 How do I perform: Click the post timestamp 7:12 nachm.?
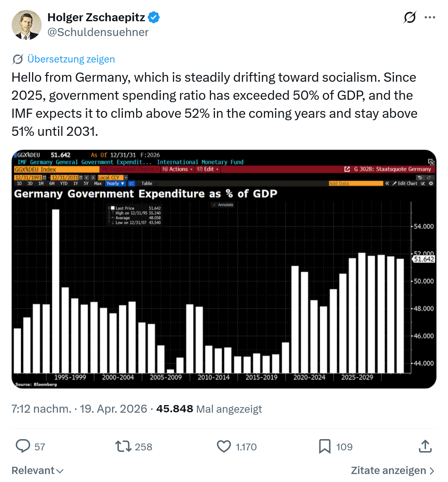click(x=42, y=409)
